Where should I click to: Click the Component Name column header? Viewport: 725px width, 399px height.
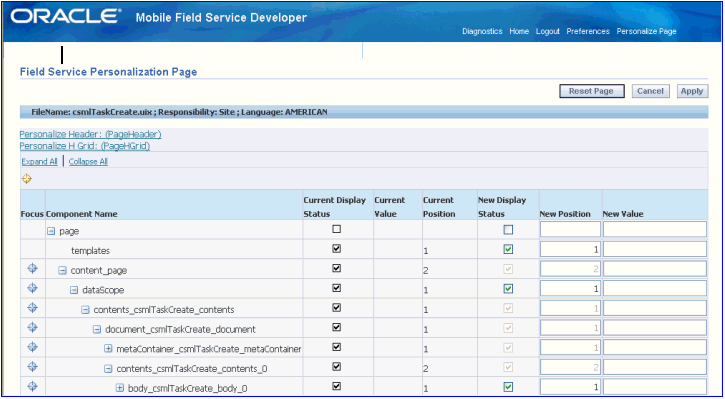[82, 214]
